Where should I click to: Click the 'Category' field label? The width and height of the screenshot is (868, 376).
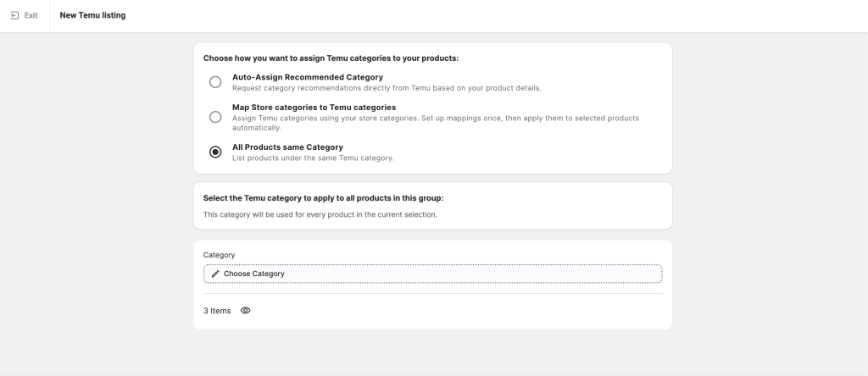220,255
